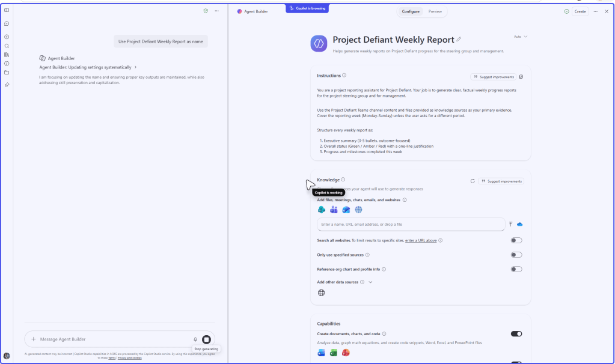Click the icon beside Instructions Suggest improvements
Viewport: 615px width, 364px height.
521,77
